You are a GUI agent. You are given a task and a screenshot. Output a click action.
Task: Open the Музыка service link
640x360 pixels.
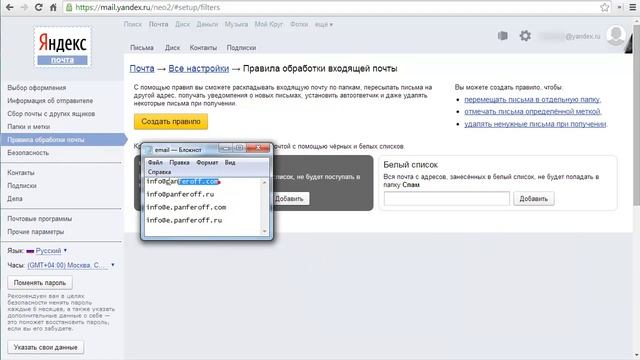(236, 24)
